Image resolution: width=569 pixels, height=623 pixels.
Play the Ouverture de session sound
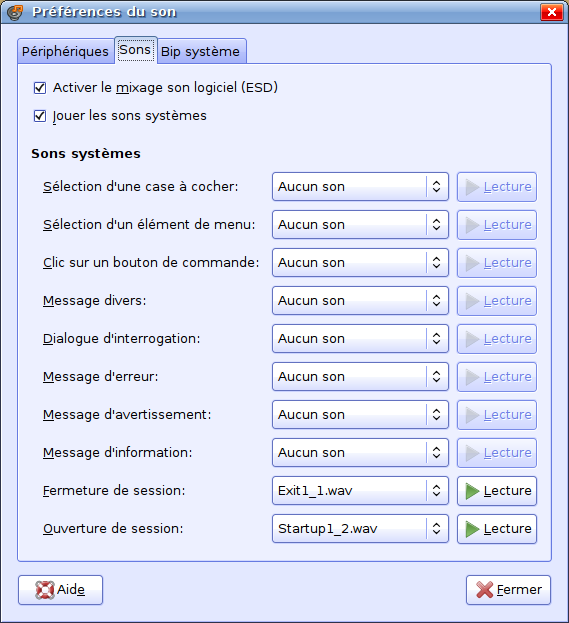[497, 529]
